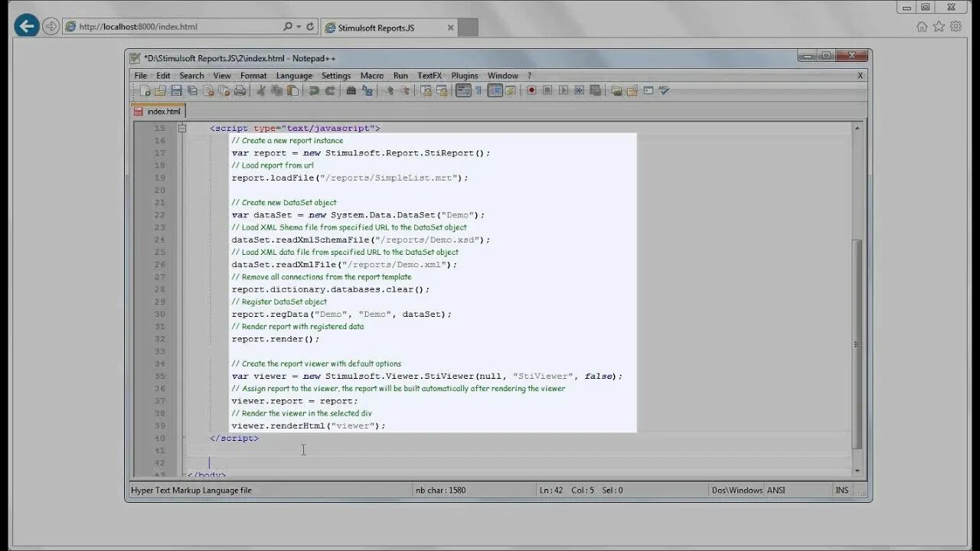This screenshot has height=551, width=980.
Task: Click the Playback macro icon
Action: (563, 90)
